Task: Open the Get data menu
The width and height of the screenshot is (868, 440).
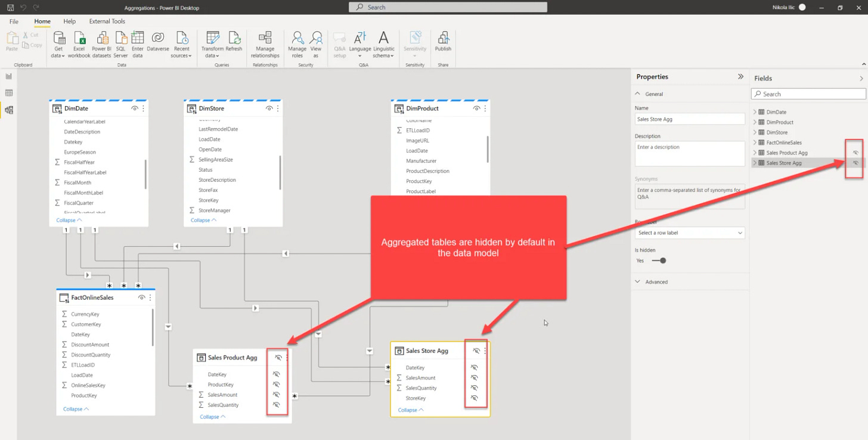Action: point(58,45)
